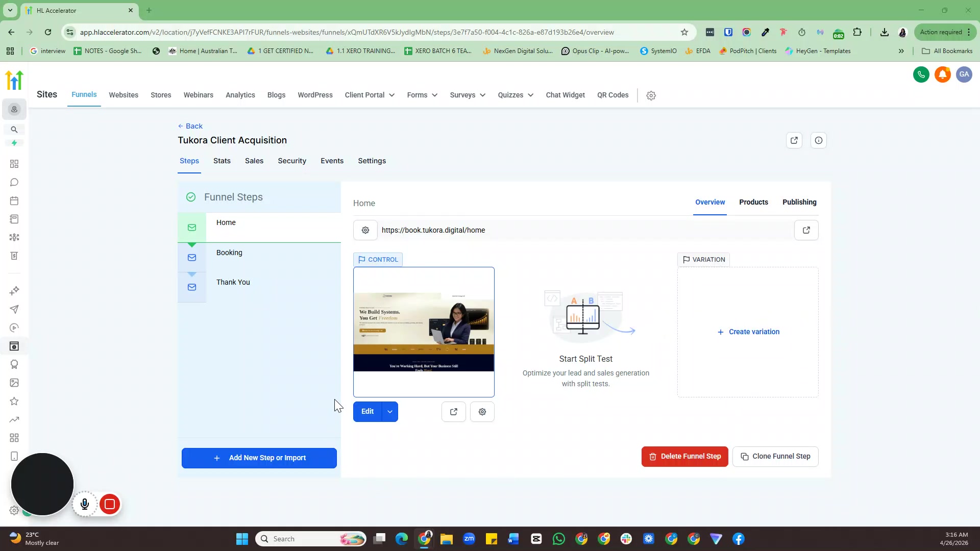
Task: Click info icon beside funnel title
Action: click(818, 140)
